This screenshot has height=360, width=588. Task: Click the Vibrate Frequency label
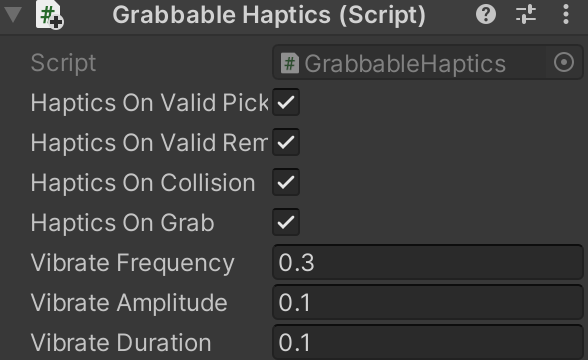(133, 263)
